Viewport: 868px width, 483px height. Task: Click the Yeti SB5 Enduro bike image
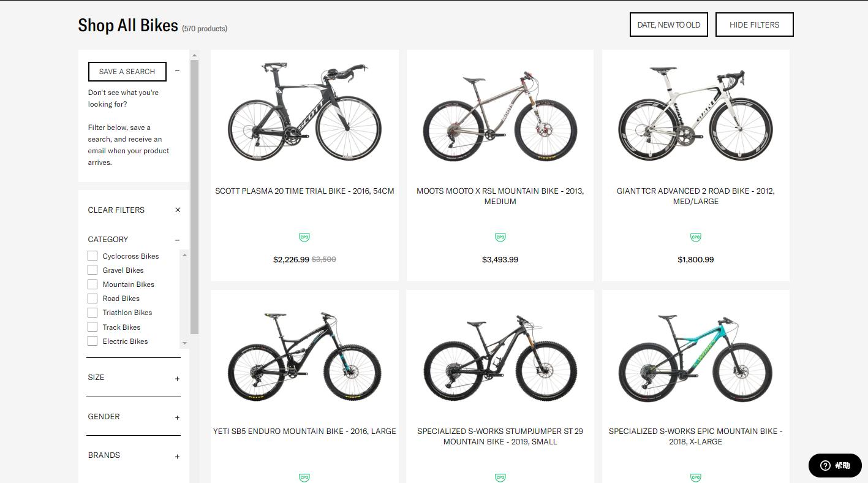click(x=304, y=356)
